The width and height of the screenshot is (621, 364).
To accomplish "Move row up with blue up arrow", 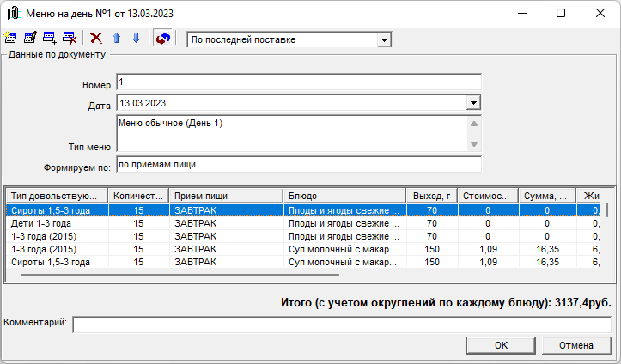I will (116, 39).
